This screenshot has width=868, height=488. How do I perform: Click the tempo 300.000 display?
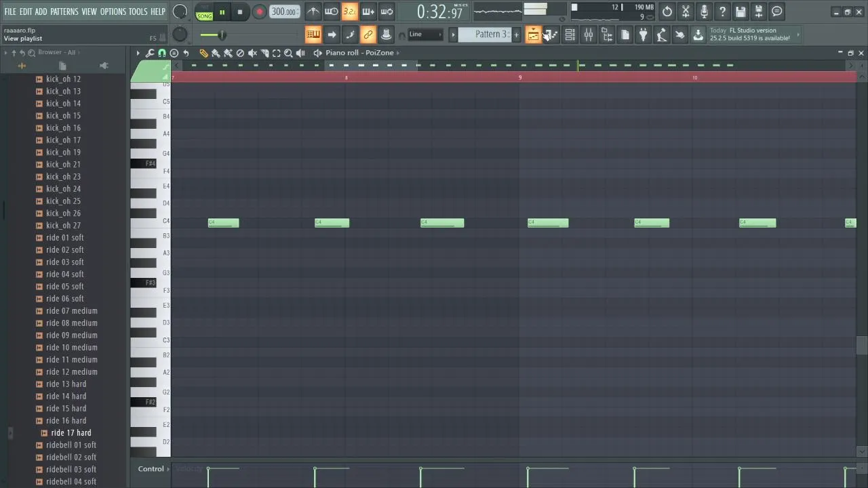click(284, 12)
